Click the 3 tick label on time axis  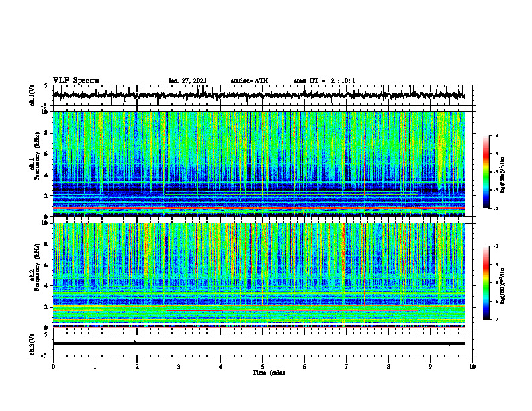(179, 367)
